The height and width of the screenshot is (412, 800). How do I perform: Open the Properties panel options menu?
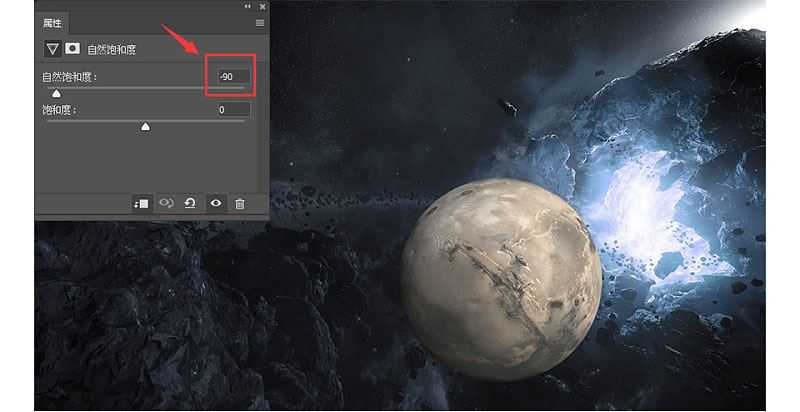point(260,22)
